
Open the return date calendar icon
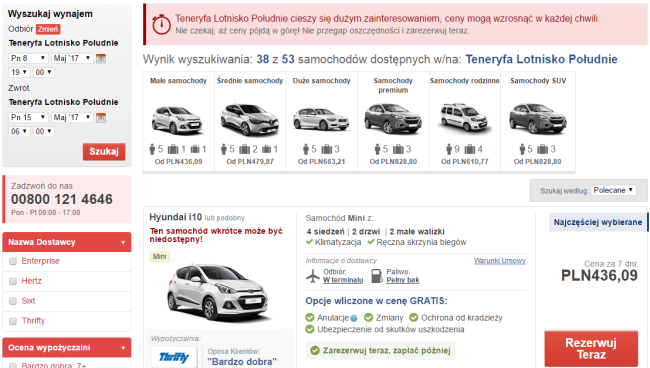(101, 118)
